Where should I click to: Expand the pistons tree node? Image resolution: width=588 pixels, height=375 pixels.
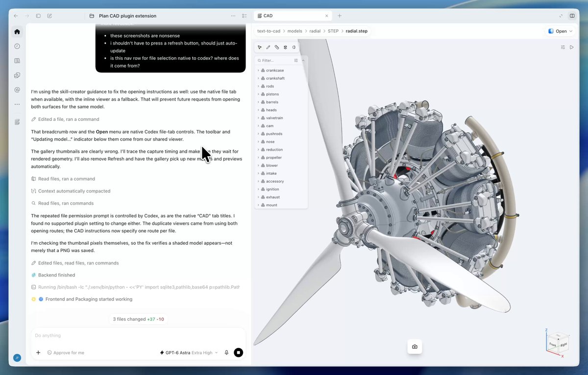pyautogui.click(x=258, y=94)
